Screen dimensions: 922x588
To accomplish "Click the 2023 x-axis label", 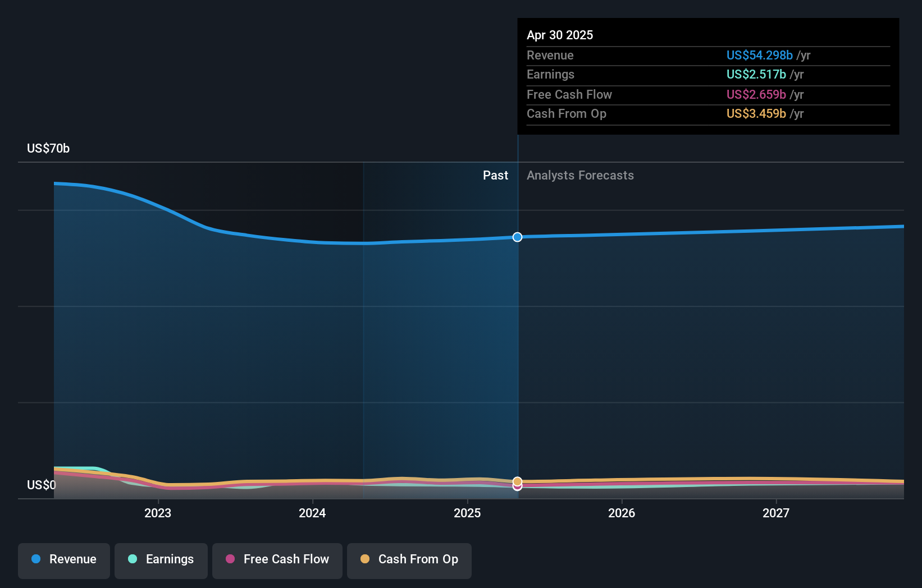I will [x=158, y=513].
